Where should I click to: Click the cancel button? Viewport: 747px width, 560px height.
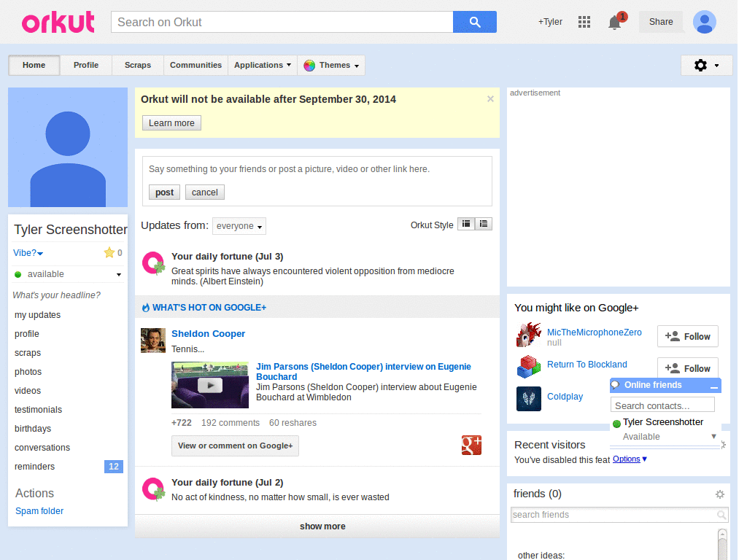click(x=205, y=192)
